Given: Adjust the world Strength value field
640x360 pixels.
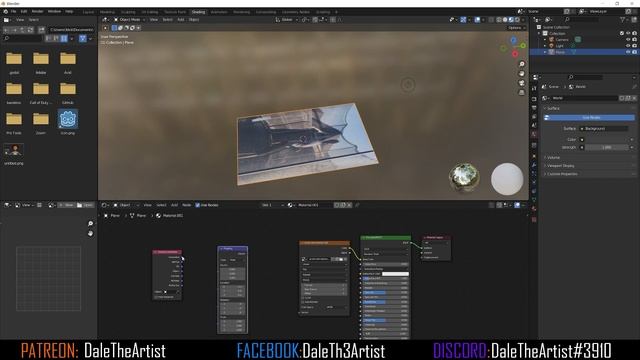Looking at the screenshot, I should pyautogui.click(x=607, y=147).
